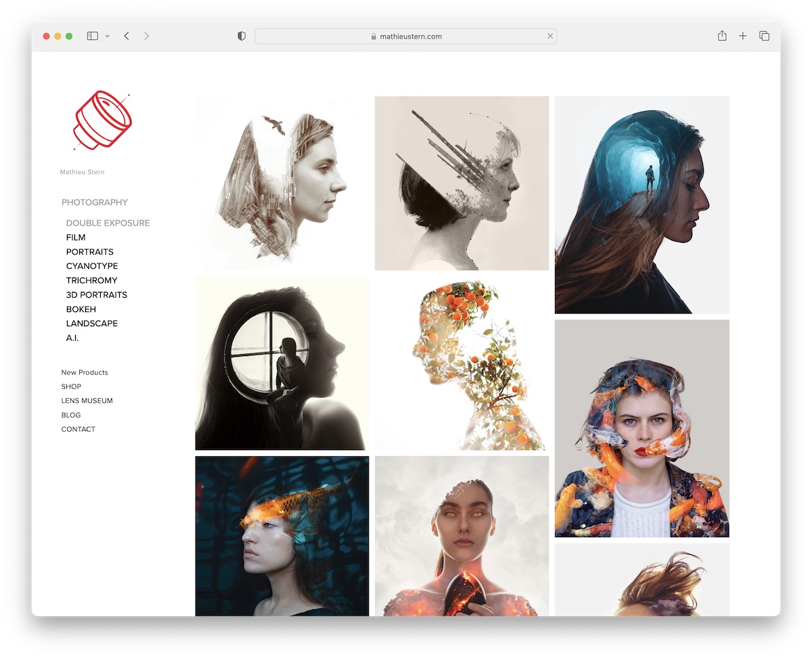
Task: Open the FILM photography category
Action: click(76, 238)
